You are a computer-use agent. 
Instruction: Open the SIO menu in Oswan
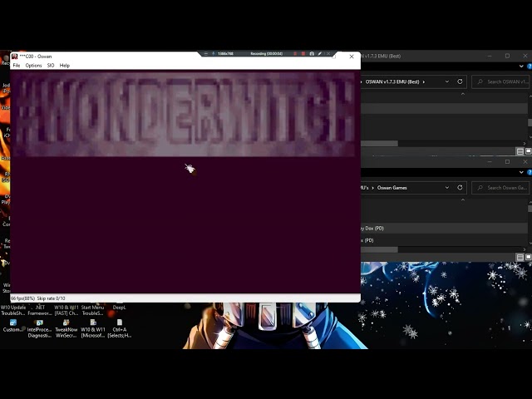click(51, 66)
